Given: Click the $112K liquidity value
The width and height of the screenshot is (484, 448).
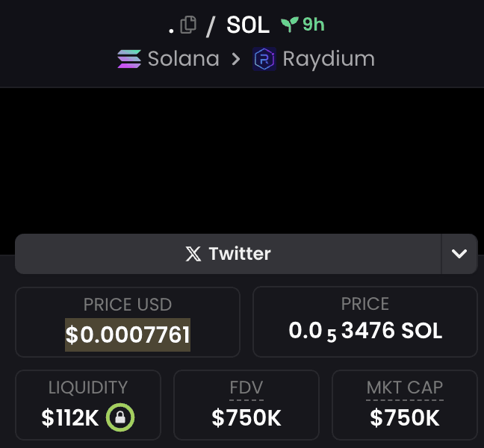Looking at the screenshot, I should click(70, 418).
